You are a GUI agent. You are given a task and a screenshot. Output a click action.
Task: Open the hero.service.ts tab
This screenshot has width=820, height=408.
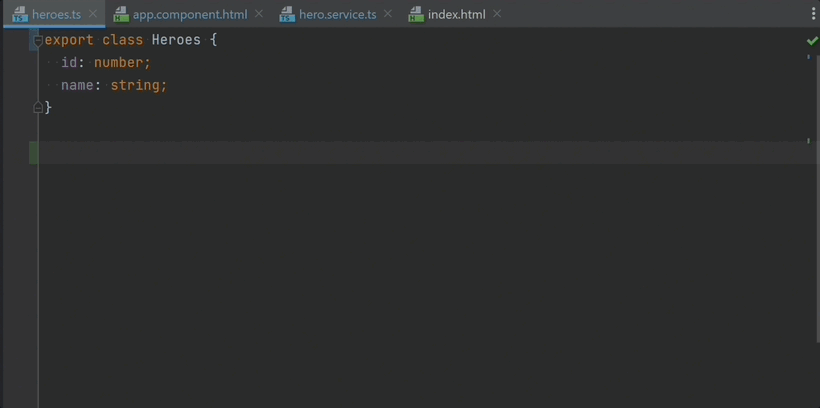click(337, 15)
